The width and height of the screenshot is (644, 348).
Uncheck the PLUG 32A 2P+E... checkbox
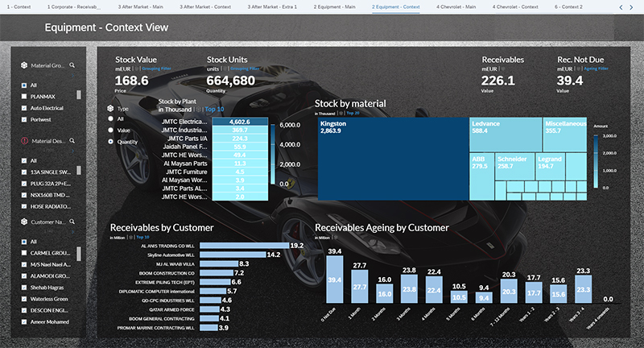(24, 184)
